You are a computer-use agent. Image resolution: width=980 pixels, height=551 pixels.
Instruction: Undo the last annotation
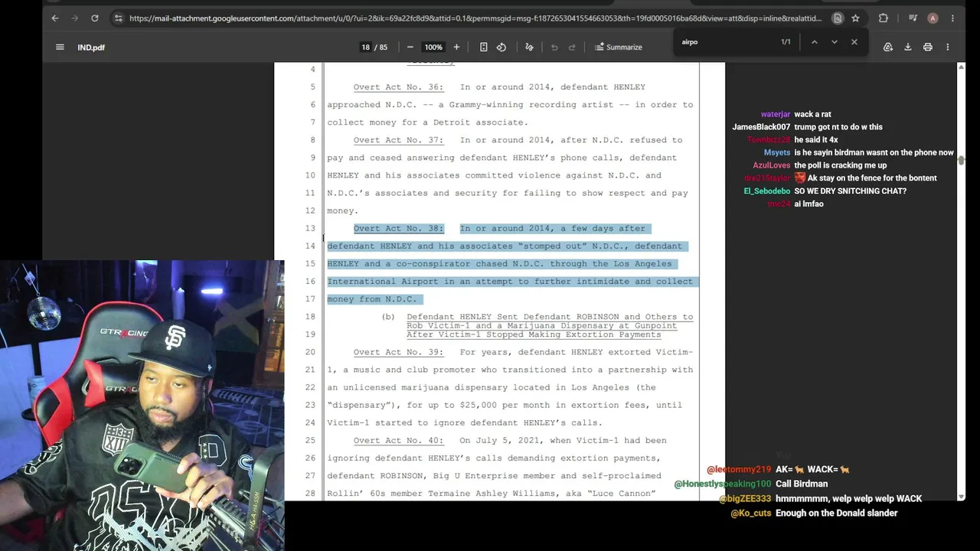[554, 47]
